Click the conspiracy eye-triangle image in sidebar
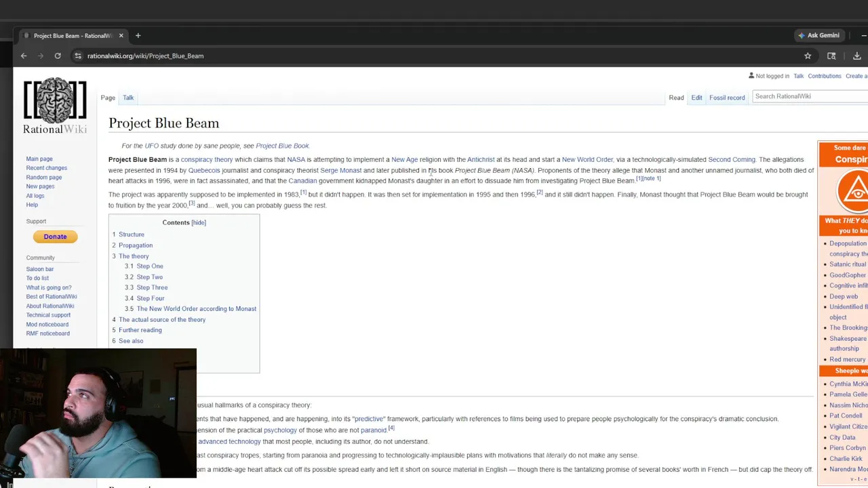This screenshot has height=488, width=868. (x=853, y=190)
